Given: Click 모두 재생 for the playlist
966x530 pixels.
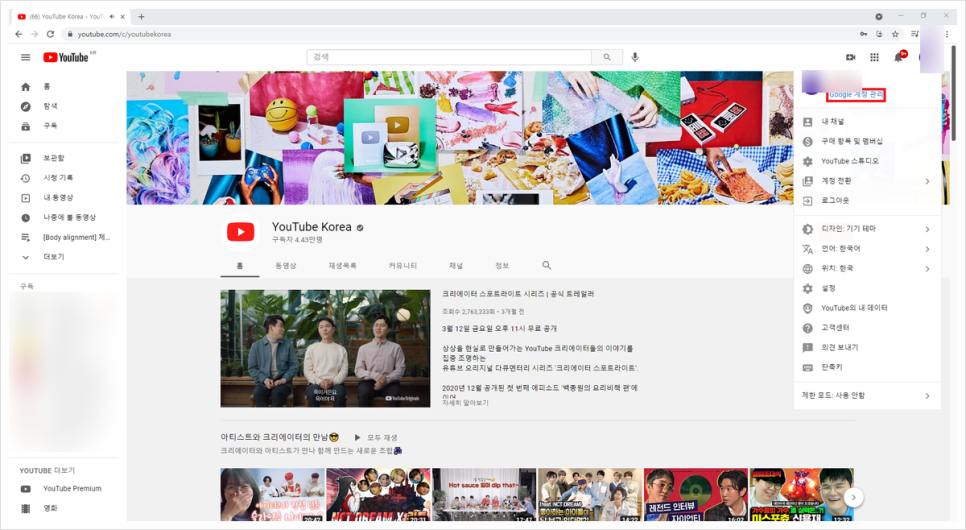Looking at the screenshot, I should (x=376, y=438).
